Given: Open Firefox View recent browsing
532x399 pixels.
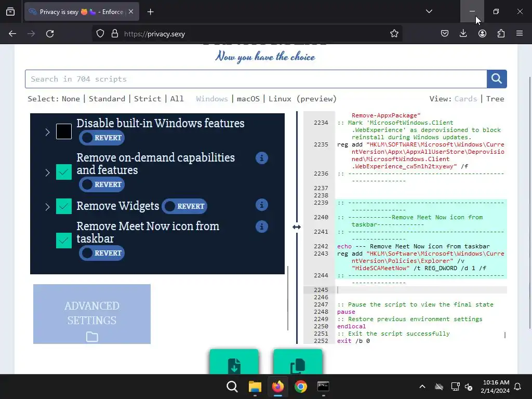Looking at the screenshot, I should pyautogui.click(x=10, y=12).
